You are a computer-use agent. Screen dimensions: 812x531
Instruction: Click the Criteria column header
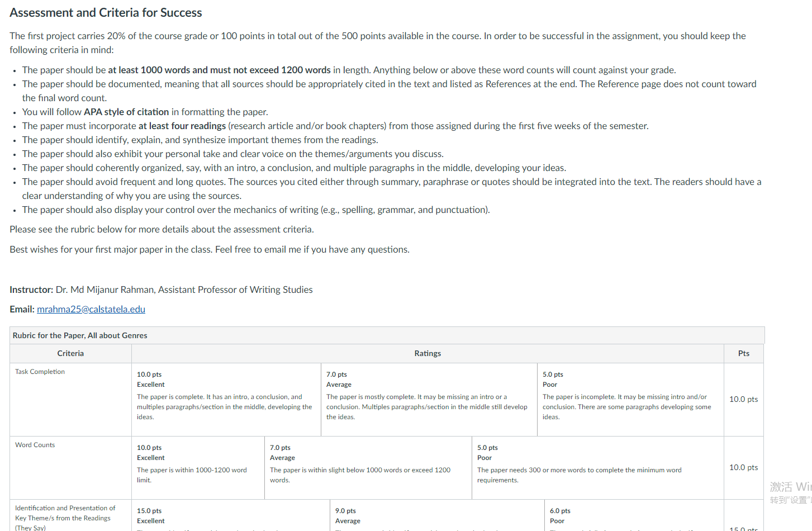pyautogui.click(x=70, y=353)
